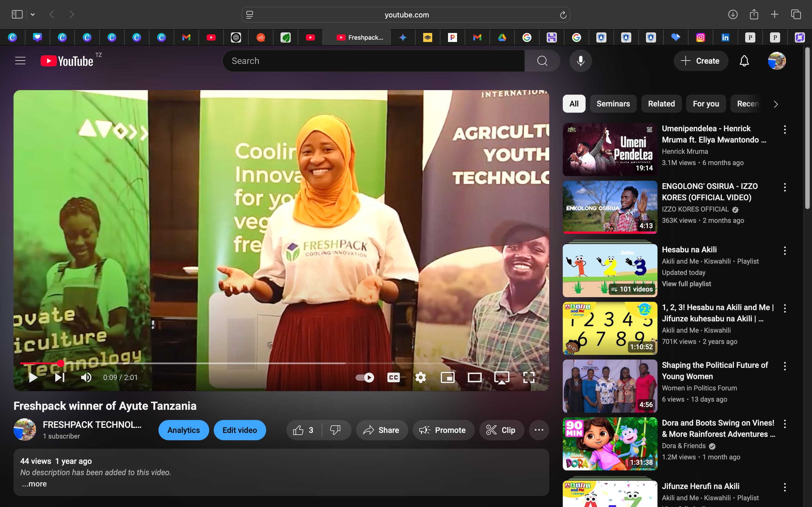
Task: Open the channel Analytics button
Action: (x=184, y=430)
